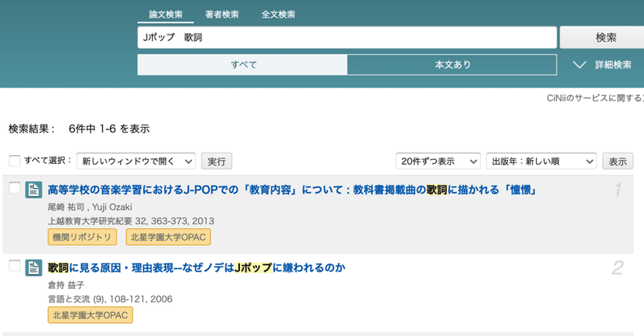Tick the checkbox for result 2 by 倉持 益子

tap(14, 266)
